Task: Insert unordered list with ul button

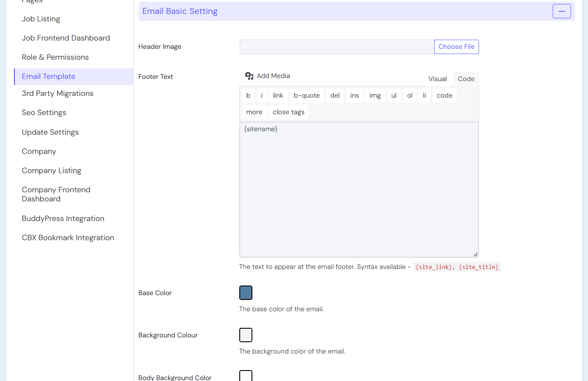Action: pos(394,95)
